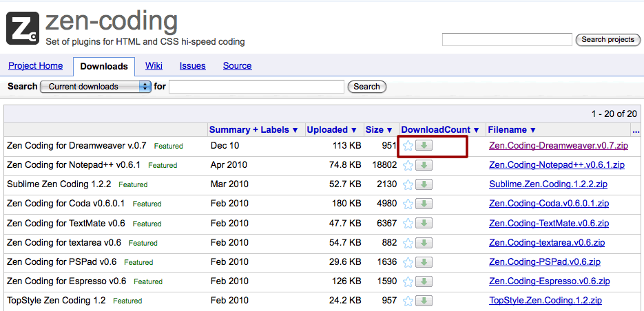The width and height of the screenshot is (644, 311).
Task: Open the Source tab
Action: (238, 65)
